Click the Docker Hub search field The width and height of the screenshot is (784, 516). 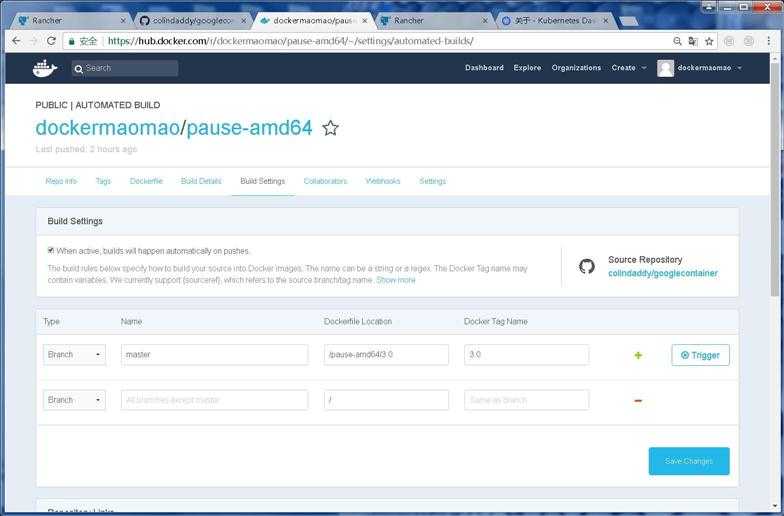tap(125, 68)
